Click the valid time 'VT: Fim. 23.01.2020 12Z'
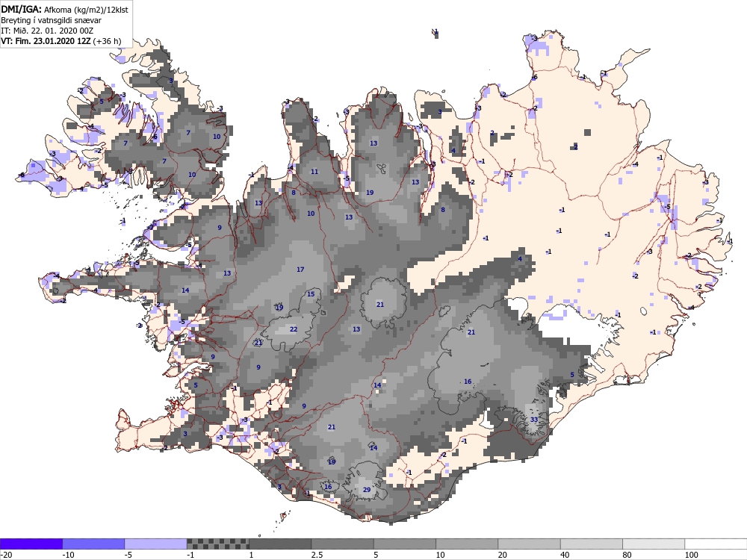 [46, 41]
